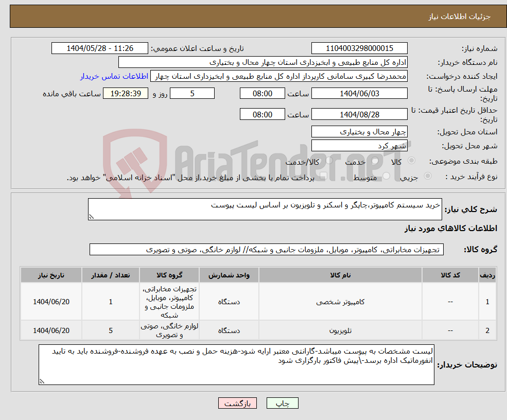
Task: Click the بازگشت button
Action: pyautogui.click(x=237, y=403)
